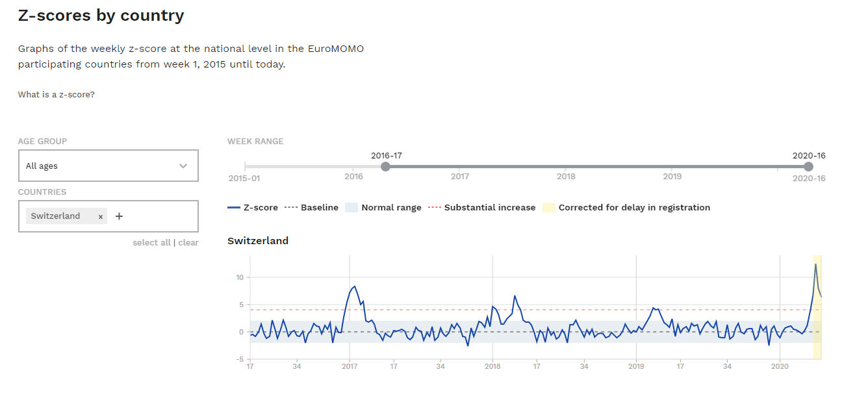Remove Switzerland tag using the x icon

tap(101, 217)
